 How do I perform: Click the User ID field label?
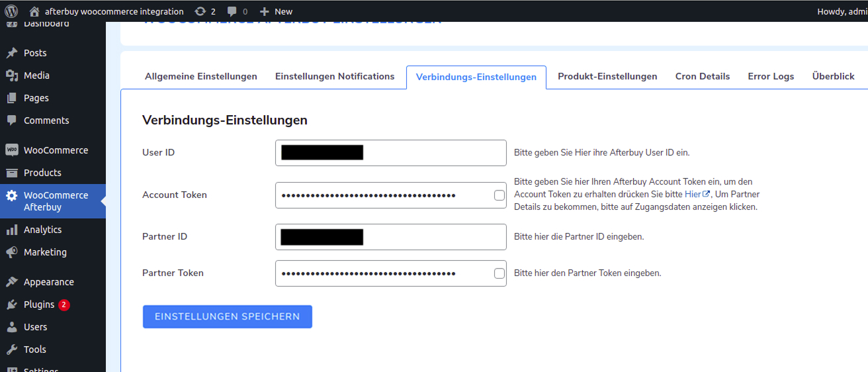point(159,153)
